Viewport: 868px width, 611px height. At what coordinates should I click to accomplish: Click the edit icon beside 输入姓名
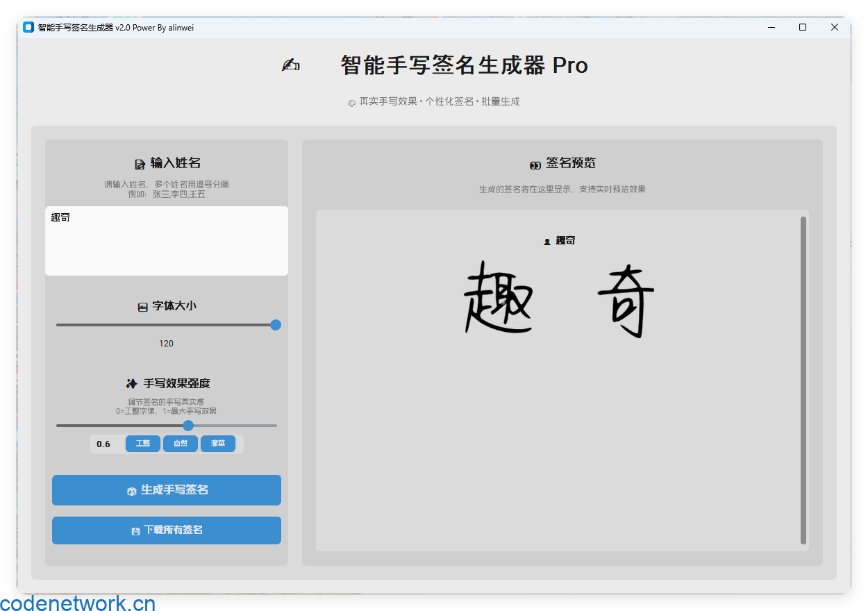coord(140,164)
